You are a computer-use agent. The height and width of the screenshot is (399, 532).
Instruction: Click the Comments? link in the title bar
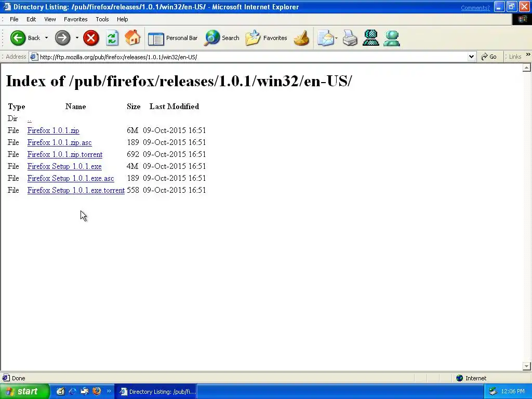coord(475,8)
